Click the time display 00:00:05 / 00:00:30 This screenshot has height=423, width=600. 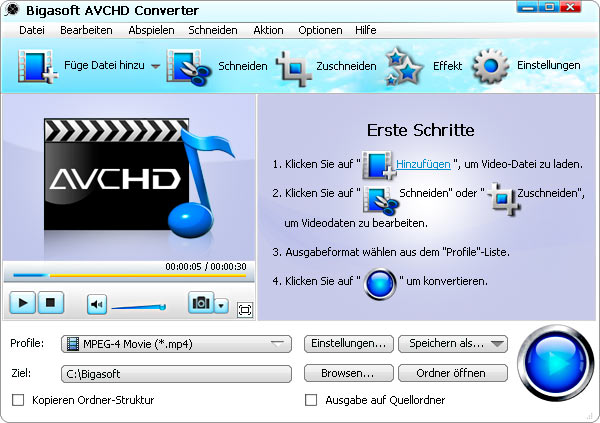click(206, 266)
